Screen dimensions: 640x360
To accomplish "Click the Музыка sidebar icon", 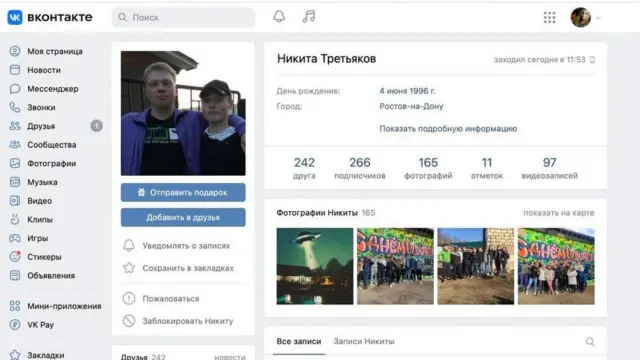I will (x=15, y=182).
